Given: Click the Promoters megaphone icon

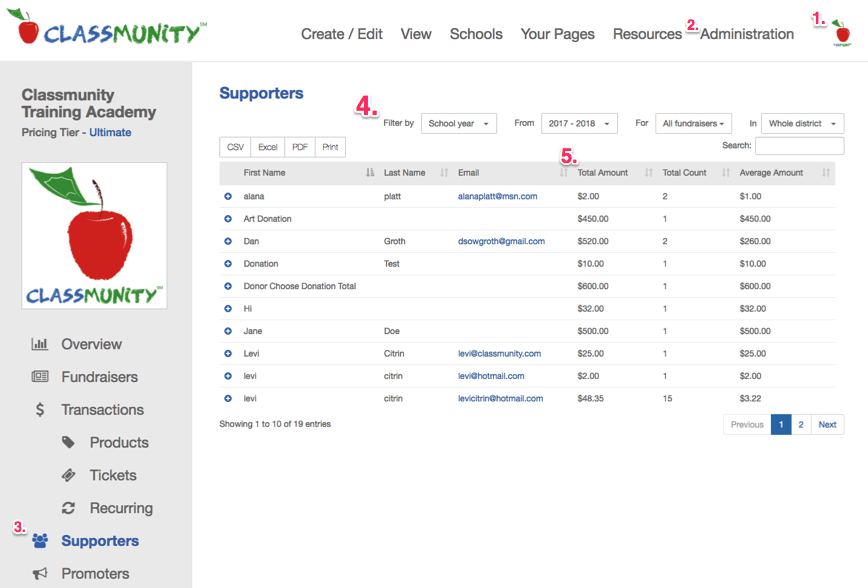Looking at the screenshot, I should point(40,573).
